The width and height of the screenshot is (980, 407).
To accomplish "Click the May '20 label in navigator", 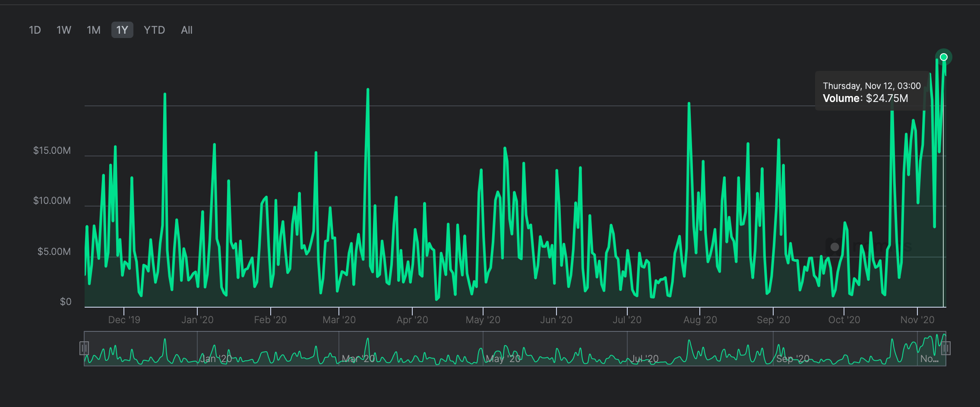I will (x=503, y=359).
